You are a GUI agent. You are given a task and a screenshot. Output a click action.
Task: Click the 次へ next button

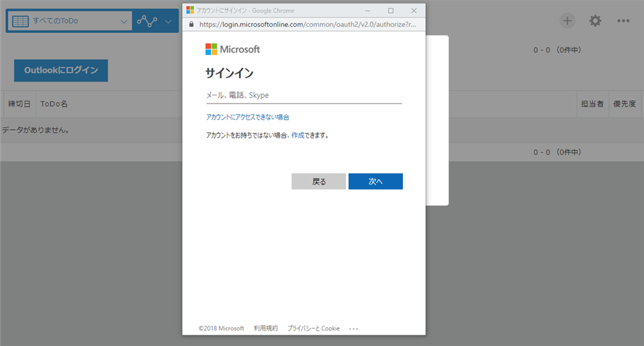coord(375,181)
